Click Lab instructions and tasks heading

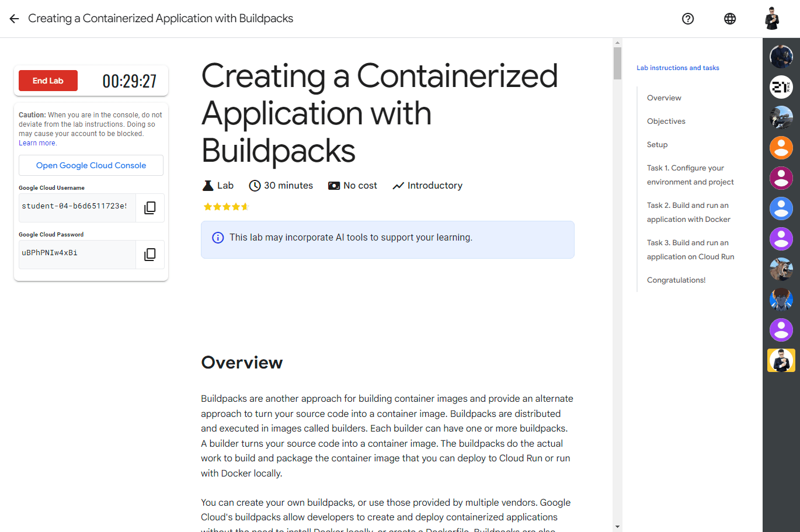tap(678, 68)
